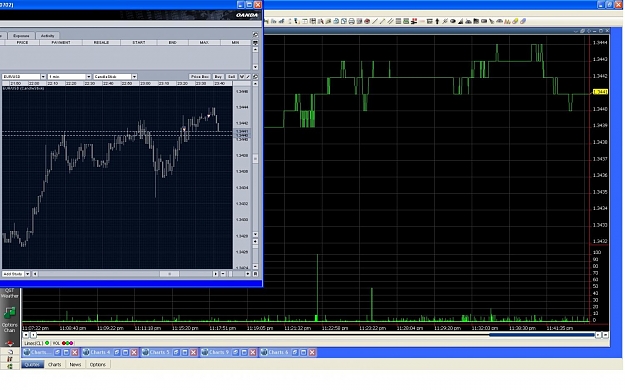Viewport: 625px width, 390px height.
Task: Click the red round icon in toolbar
Action: click(x=367, y=21)
